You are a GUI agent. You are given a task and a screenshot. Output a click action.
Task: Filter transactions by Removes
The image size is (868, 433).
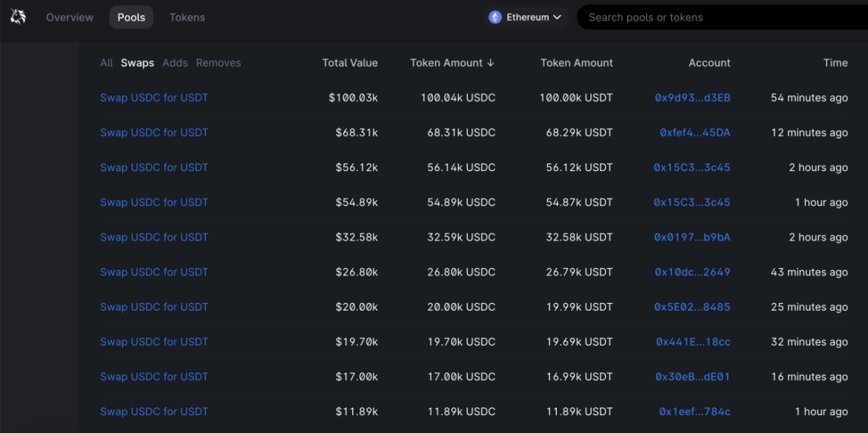(x=219, y=63)
